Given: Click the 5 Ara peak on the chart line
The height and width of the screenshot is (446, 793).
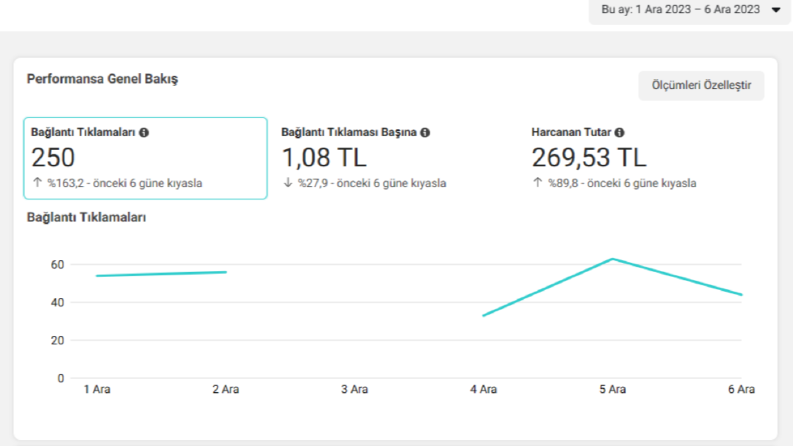Looking at the screenshot, I should (x=612, y=259).
